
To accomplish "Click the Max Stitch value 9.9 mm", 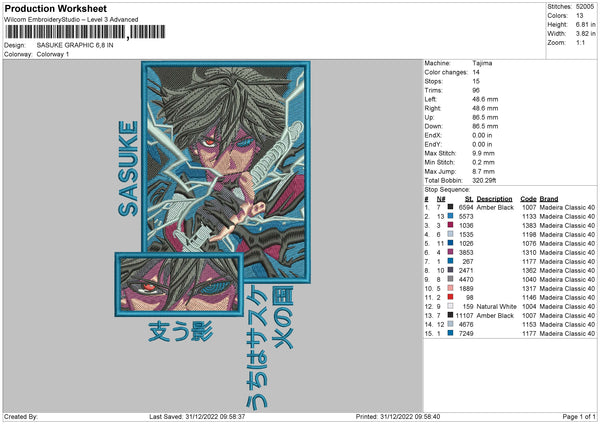I will [x=483, y=153].
